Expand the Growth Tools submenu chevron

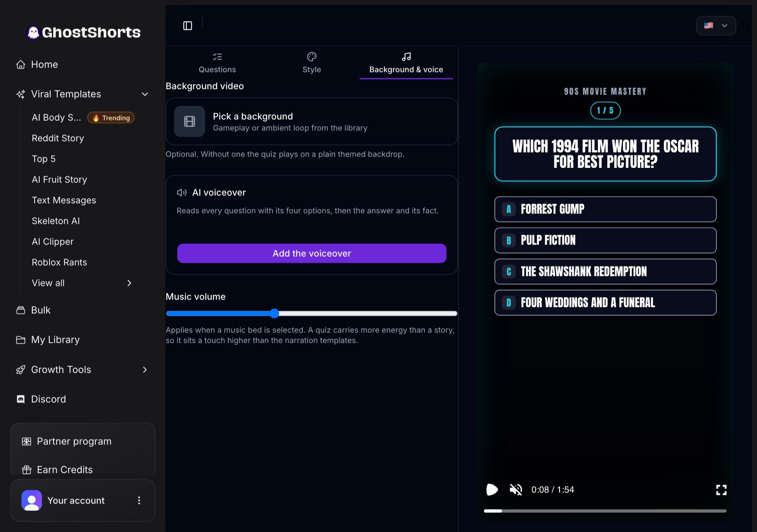pos(145,369)
